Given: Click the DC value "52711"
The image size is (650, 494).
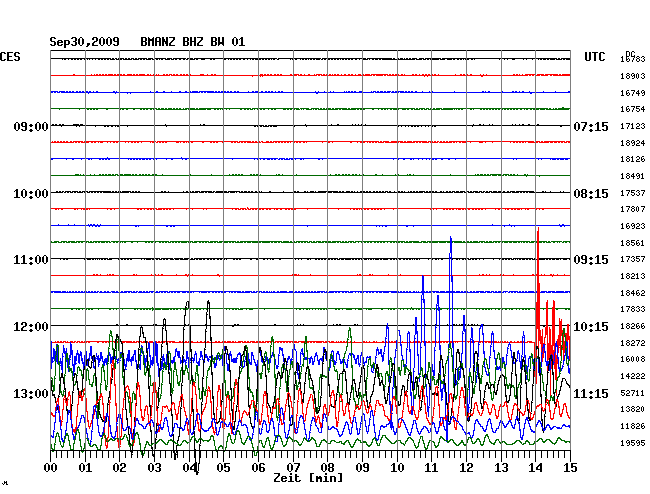Looking at the screenshot, I should pos(633,393).
